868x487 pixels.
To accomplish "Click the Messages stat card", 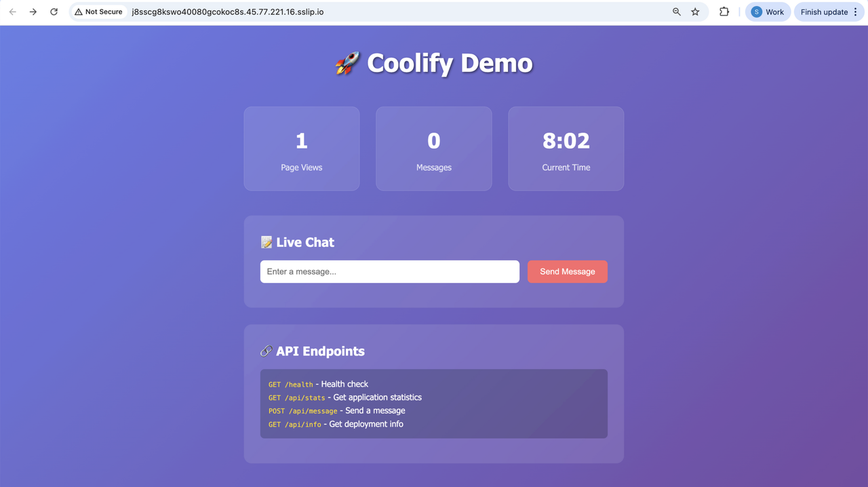I will [x=434, y=149].
